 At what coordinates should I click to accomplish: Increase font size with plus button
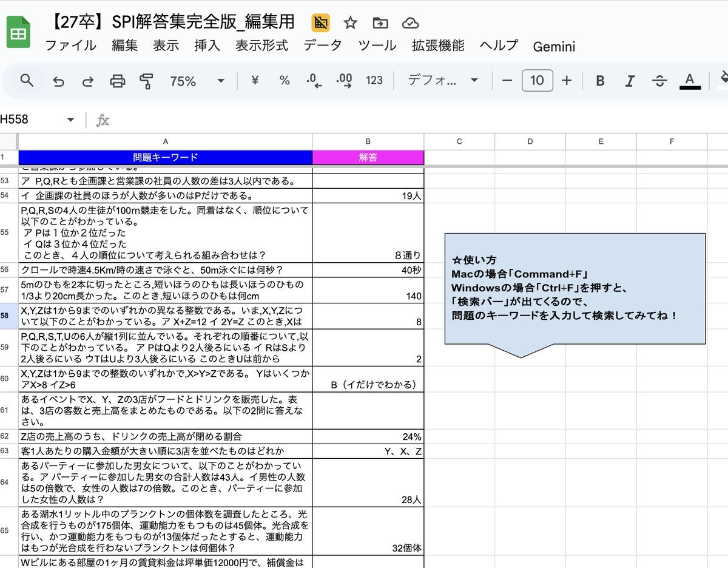[567, 81]
